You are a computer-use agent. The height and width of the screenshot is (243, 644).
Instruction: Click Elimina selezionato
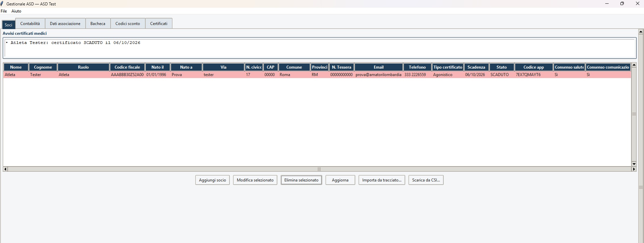(301, 180)
